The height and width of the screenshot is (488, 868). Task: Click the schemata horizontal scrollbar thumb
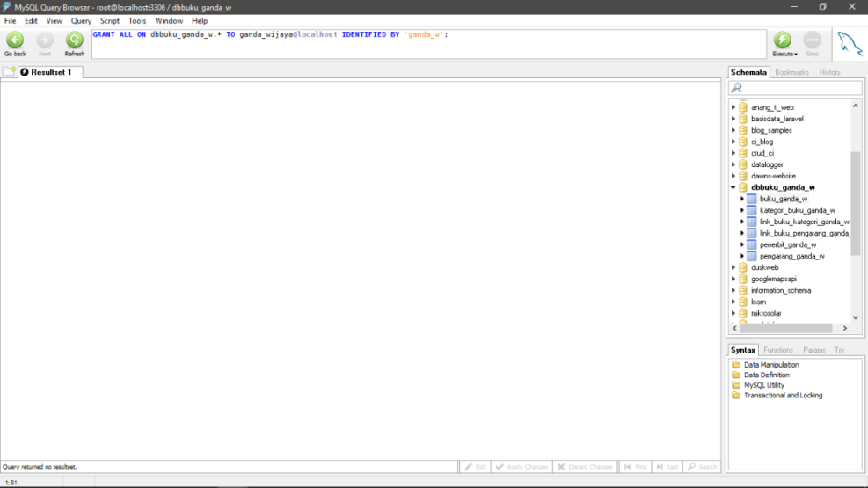coord(785,328)
